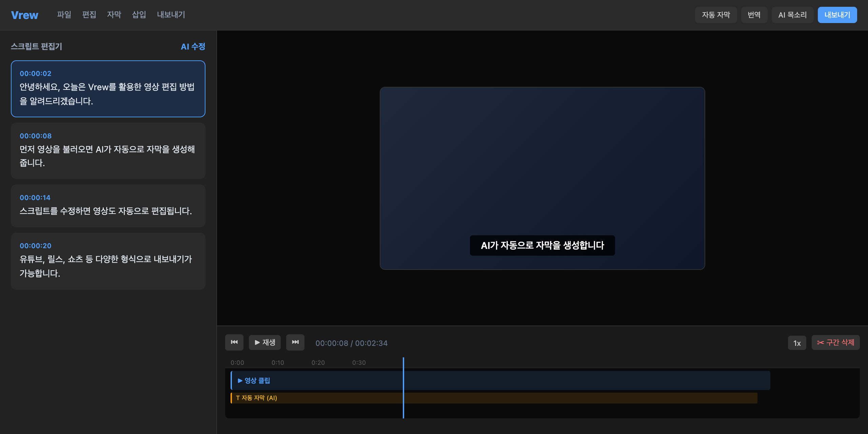Click the 번역 button

(754, 15)
